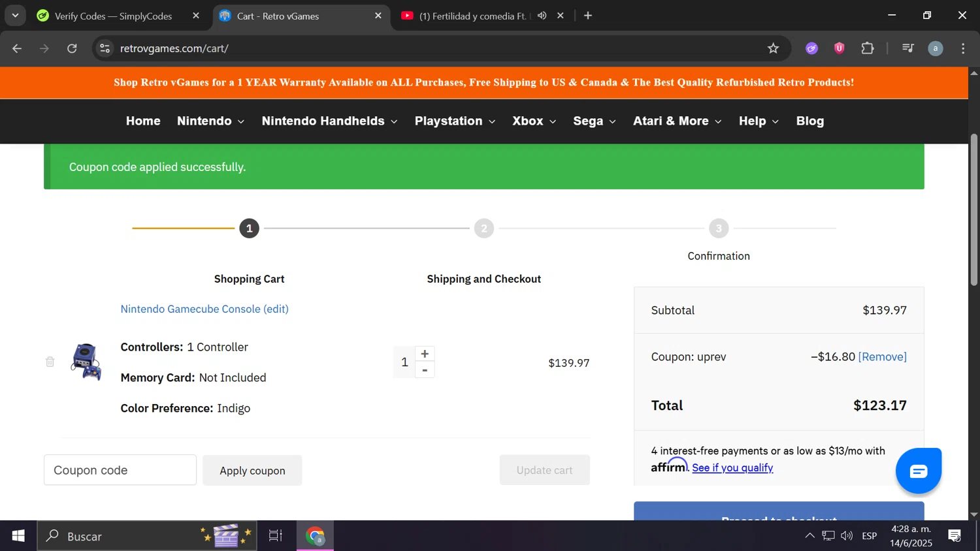Expand the Help menu
Screen dimensions: 980x551
[x=759, y=121]
